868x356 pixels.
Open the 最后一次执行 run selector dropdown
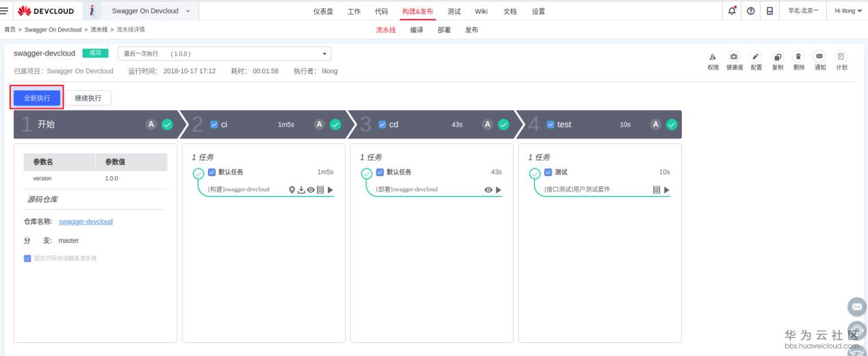[225, 53]
